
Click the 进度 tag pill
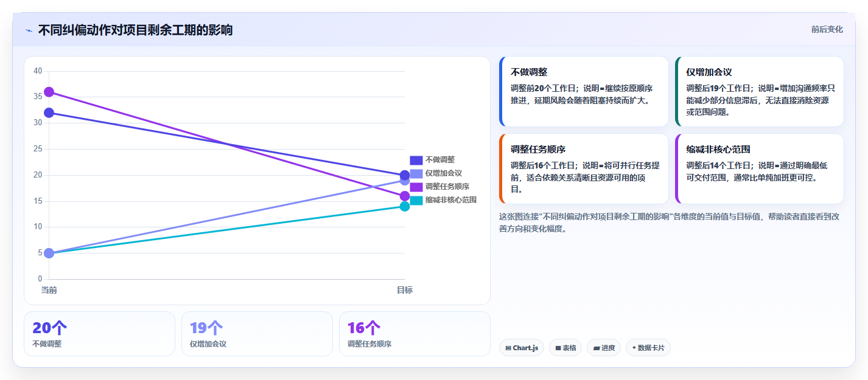click(604, 348)
